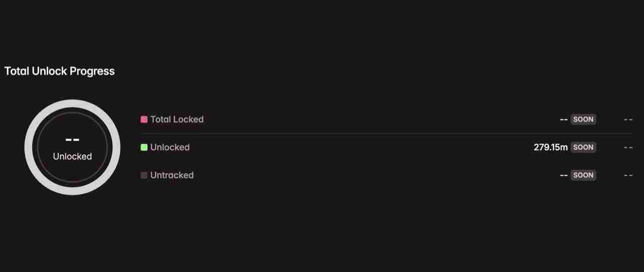The width and height of the screenshot is (644, 272).
Task: Click the far-right dashes in Untracked row
Action: (628, 175)
